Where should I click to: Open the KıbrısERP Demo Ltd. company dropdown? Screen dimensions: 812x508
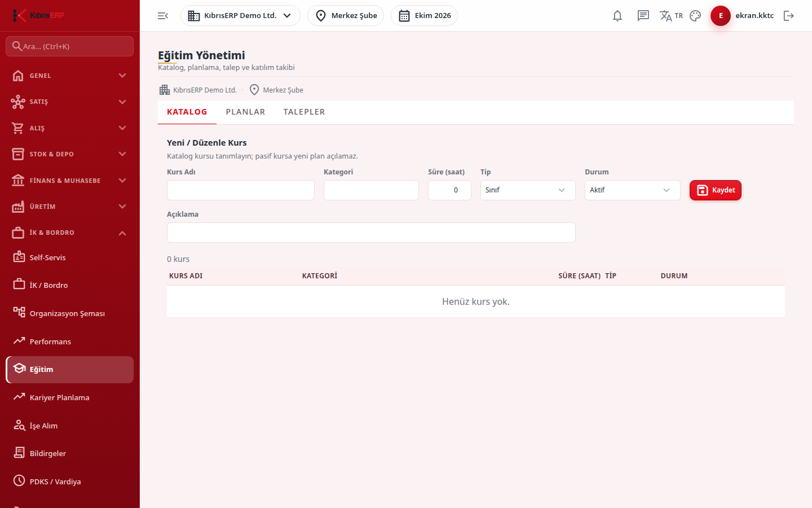(x=240, y=16)
